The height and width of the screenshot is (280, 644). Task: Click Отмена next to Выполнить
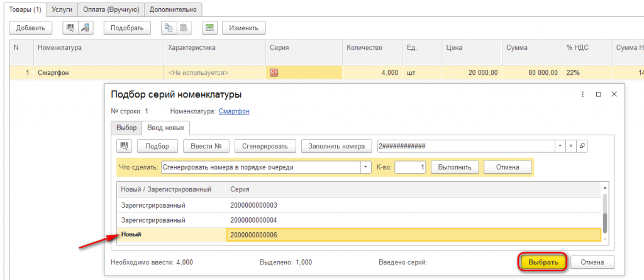coord(508,167)
